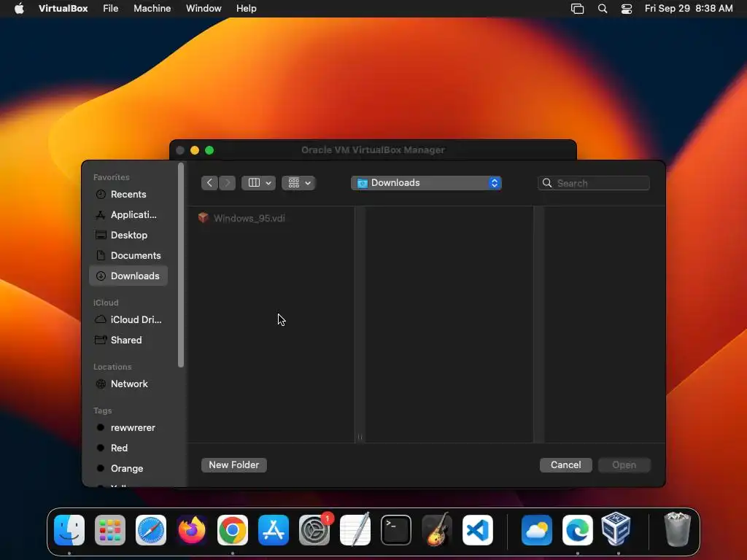Select the Windows_95.vdi file icon

(204, 218)
